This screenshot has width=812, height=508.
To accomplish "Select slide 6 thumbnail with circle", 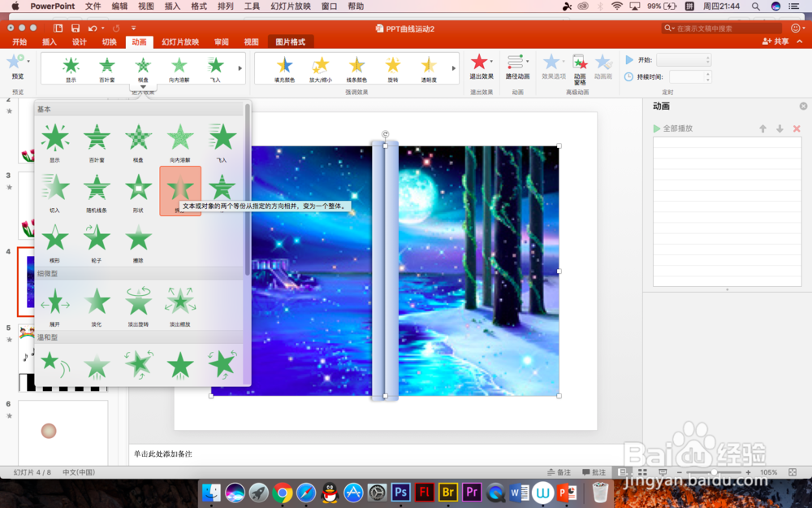I will 63,432.
